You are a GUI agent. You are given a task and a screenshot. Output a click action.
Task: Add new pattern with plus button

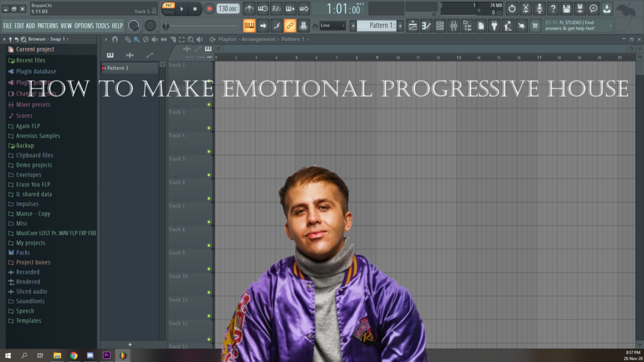pos(400,26)
